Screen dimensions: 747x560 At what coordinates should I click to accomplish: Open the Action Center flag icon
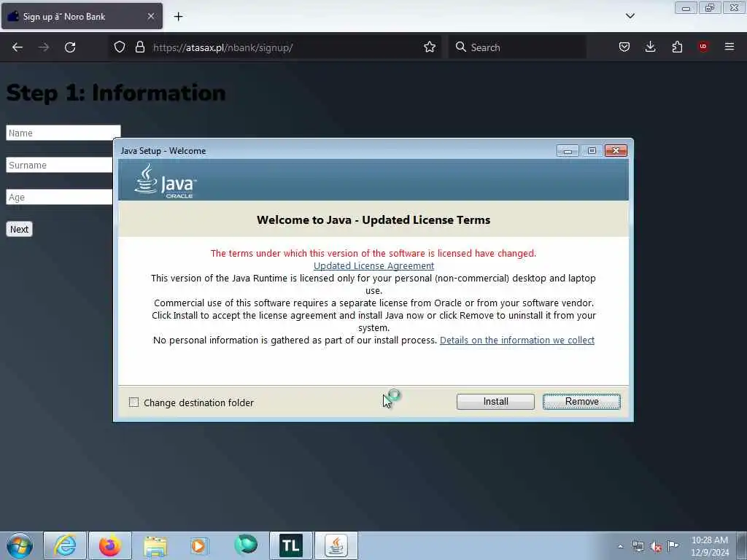tap(673, 545)
